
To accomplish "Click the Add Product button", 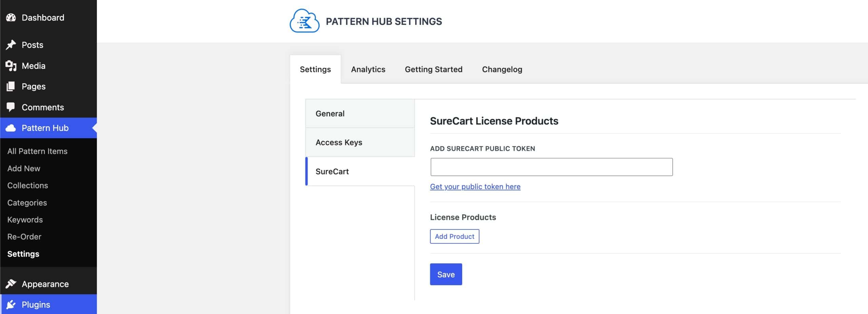I will point(454,236).
